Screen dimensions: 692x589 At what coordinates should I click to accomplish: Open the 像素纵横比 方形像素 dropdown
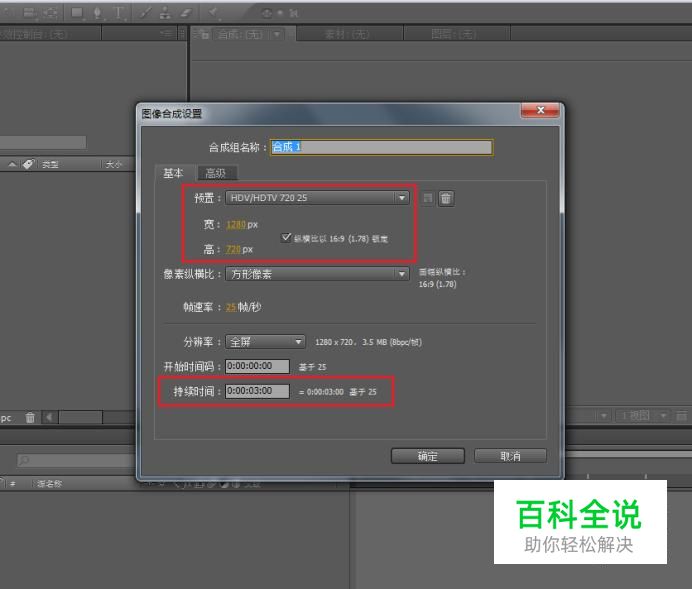pyautogui.click(x=317, y=274)
